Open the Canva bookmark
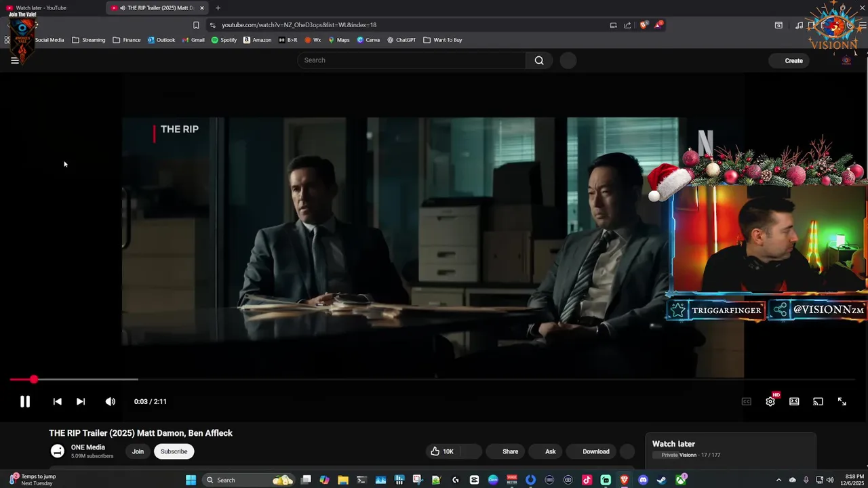This screenshot has width=868, height=488. [368, 40]
